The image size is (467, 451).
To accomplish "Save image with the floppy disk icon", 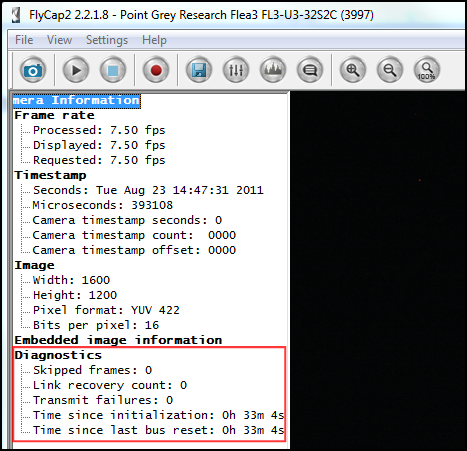I will click(x=199, y=70).
